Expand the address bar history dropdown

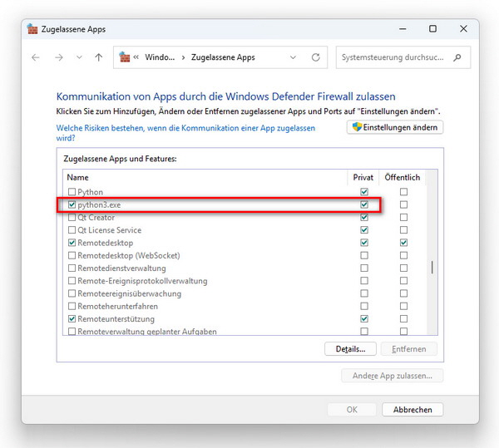pyautogui.click(x=293, y=57)
